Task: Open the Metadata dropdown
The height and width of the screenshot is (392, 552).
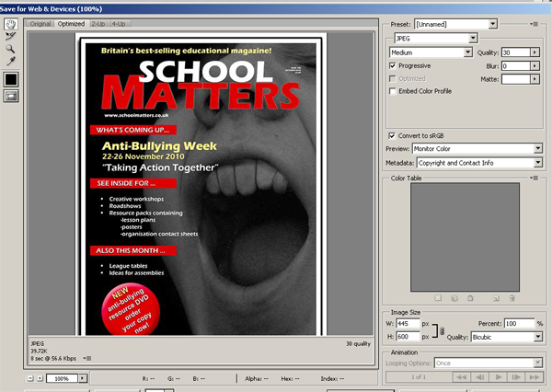Action: tap(538, 163)
